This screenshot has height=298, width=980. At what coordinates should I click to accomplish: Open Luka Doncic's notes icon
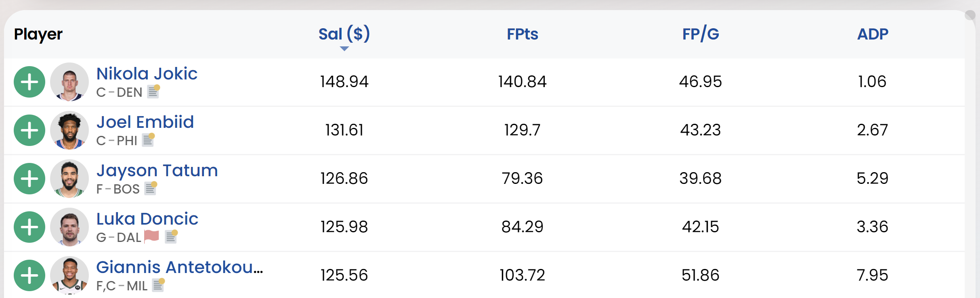(171, 237)
